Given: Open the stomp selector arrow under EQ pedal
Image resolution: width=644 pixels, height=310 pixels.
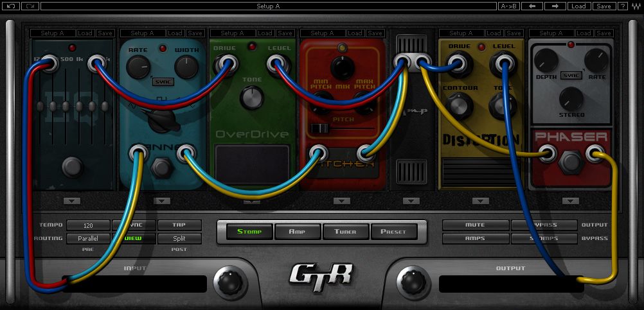Looking at the screenshot, I should point(72,201).
